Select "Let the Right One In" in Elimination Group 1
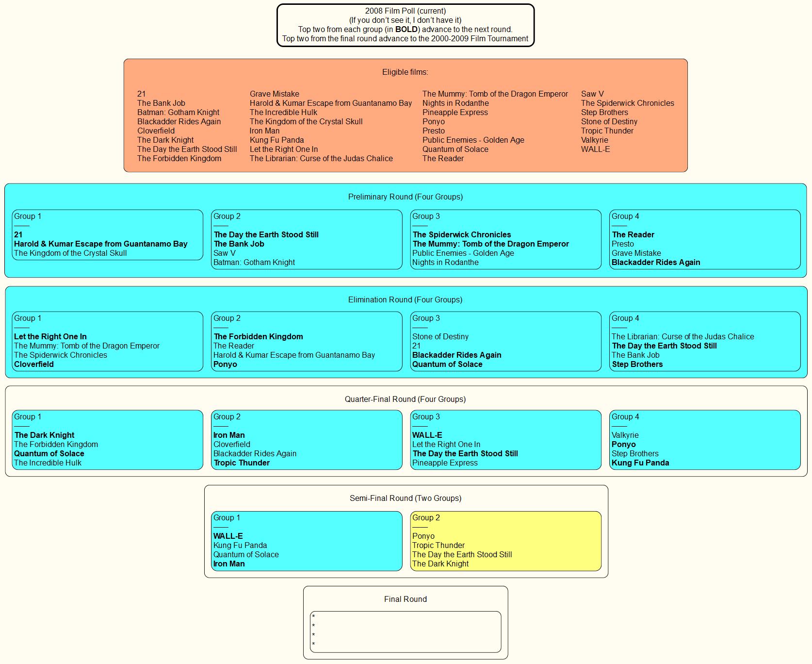Viewport: 812px width, 664px height. 50,336
